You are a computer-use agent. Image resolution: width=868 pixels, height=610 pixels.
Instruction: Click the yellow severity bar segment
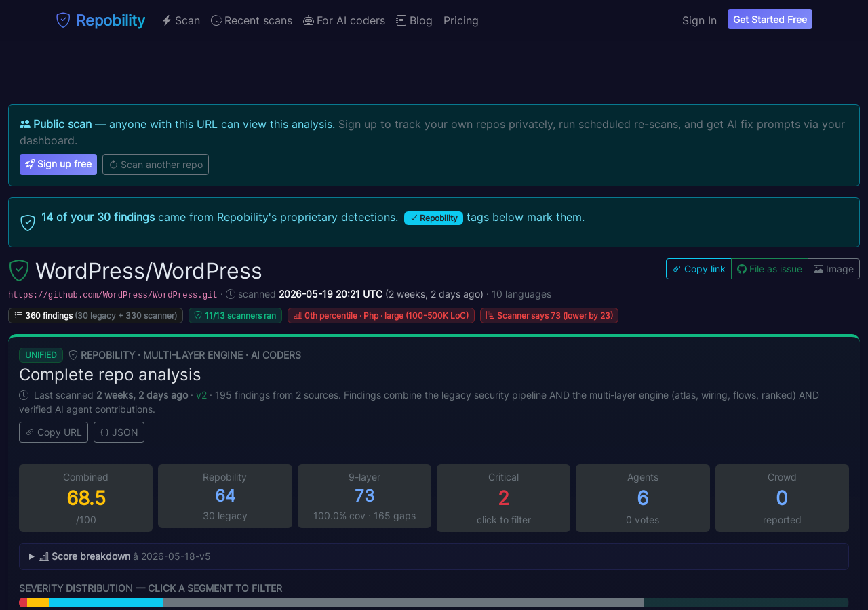click(38, 603)
